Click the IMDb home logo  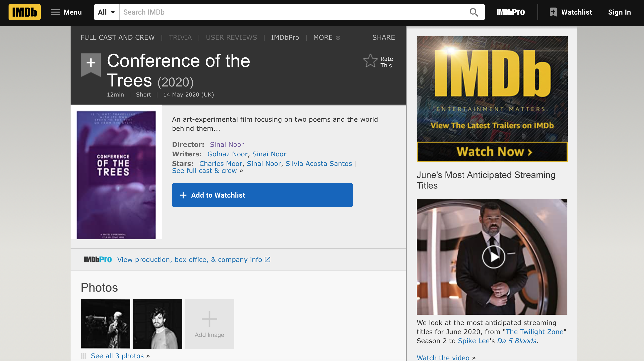pyautogui.click(x=24, y=12)
